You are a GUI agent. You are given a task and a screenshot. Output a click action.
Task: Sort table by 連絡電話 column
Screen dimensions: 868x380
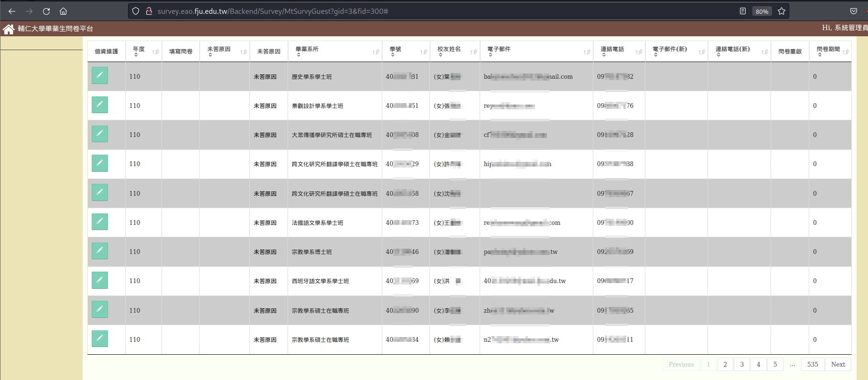619,51
